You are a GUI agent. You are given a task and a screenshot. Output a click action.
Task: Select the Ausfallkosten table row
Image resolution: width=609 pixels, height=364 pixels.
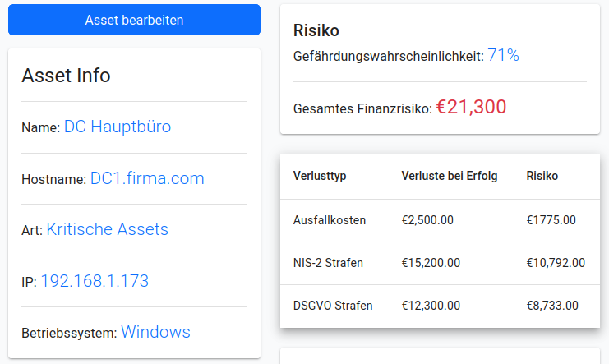pos(440,220)
